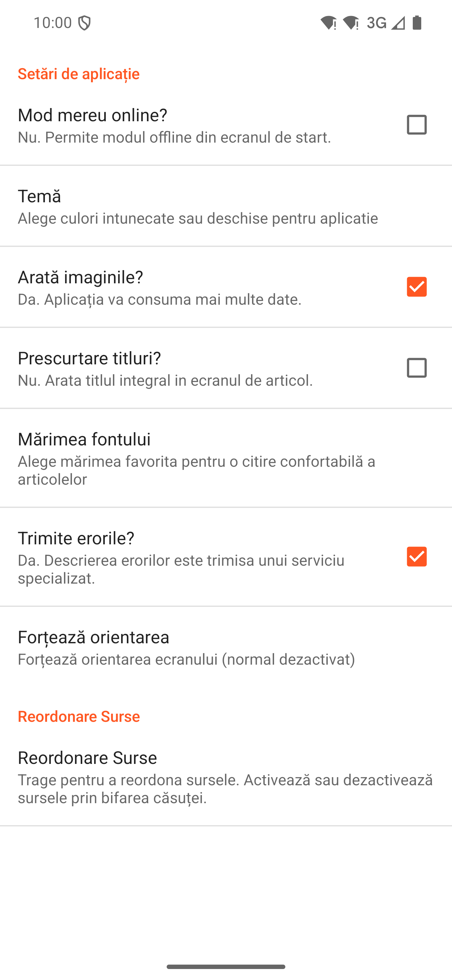452x980 pixels.
Task: Tap the home gesture bar at bottom
Action: point(226,967)
